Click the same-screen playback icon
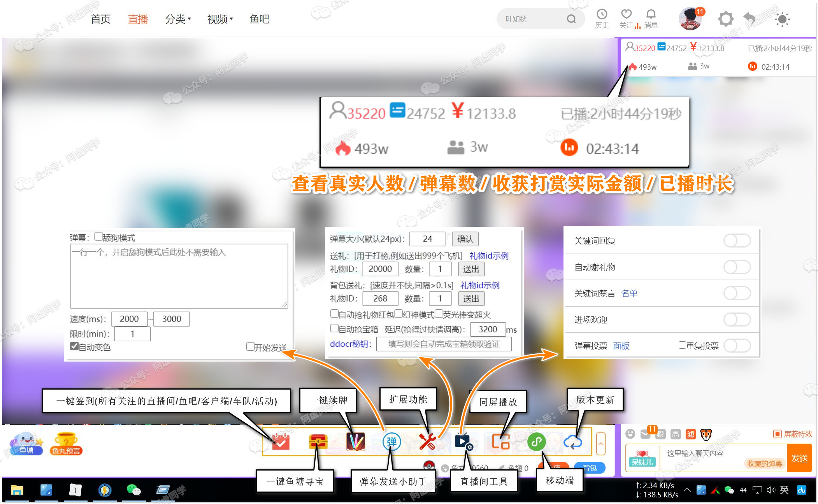 pyautogui.click(x=500, y=442)
